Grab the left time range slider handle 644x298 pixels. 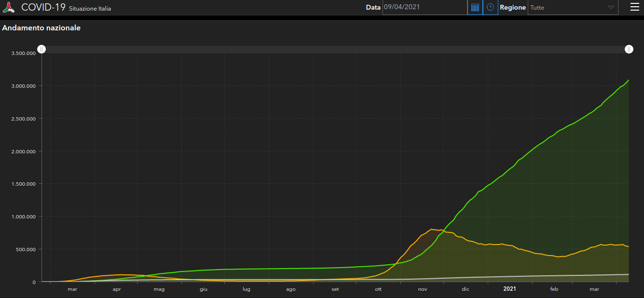42,49
